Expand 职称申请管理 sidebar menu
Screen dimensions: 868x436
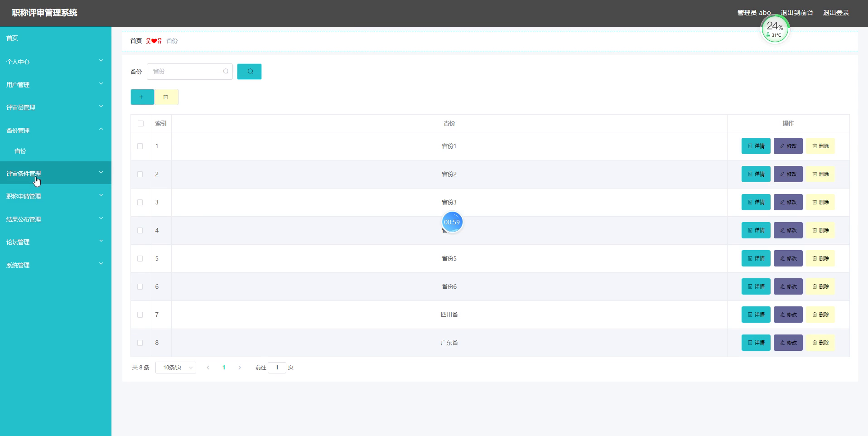(x=55, y=196)
